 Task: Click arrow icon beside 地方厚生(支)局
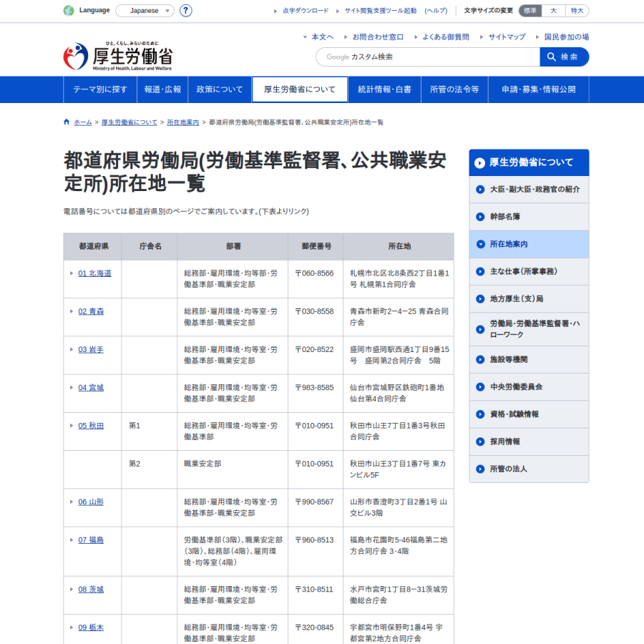(480, 299)
